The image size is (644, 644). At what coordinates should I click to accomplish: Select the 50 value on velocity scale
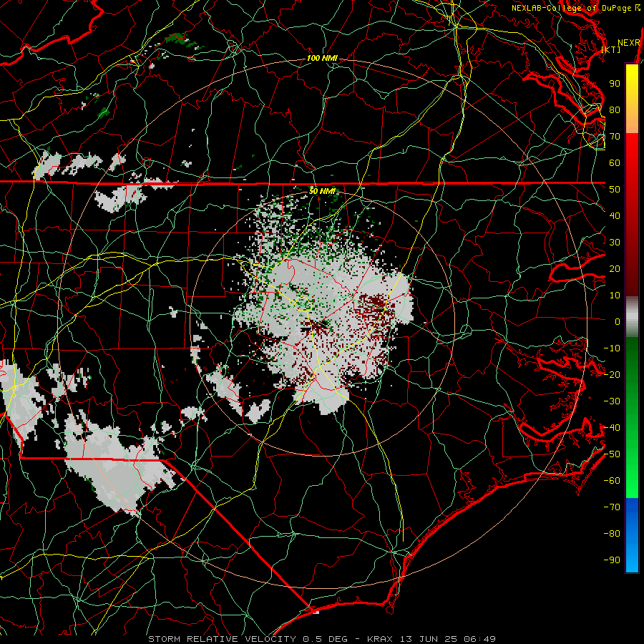click(615, 190)
